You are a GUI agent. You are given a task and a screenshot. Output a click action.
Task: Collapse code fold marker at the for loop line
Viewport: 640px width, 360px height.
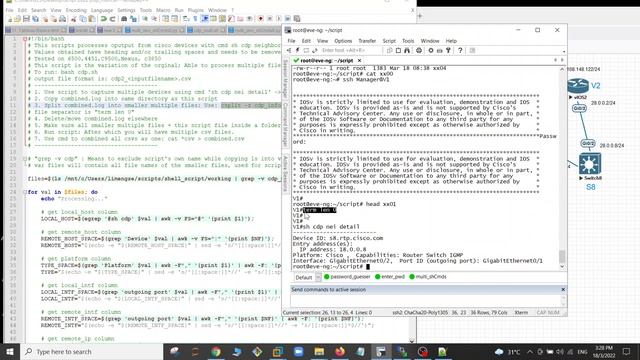coord(24,192)
